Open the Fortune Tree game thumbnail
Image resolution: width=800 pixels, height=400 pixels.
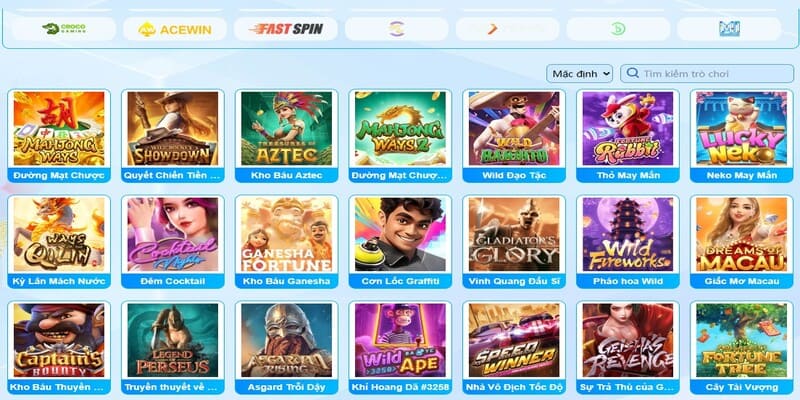[x=742, y=340]
